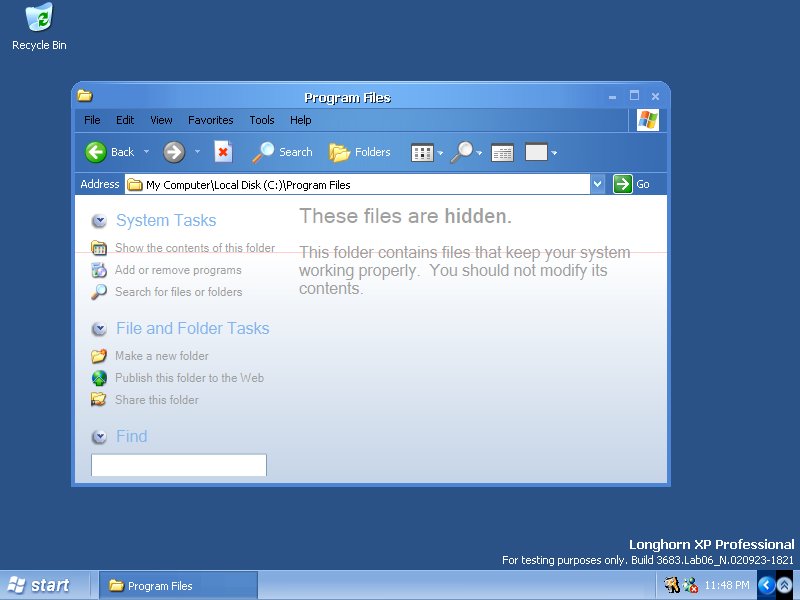
Task: Click 'Show the contents of this folder' link
Action: (194, 248)
